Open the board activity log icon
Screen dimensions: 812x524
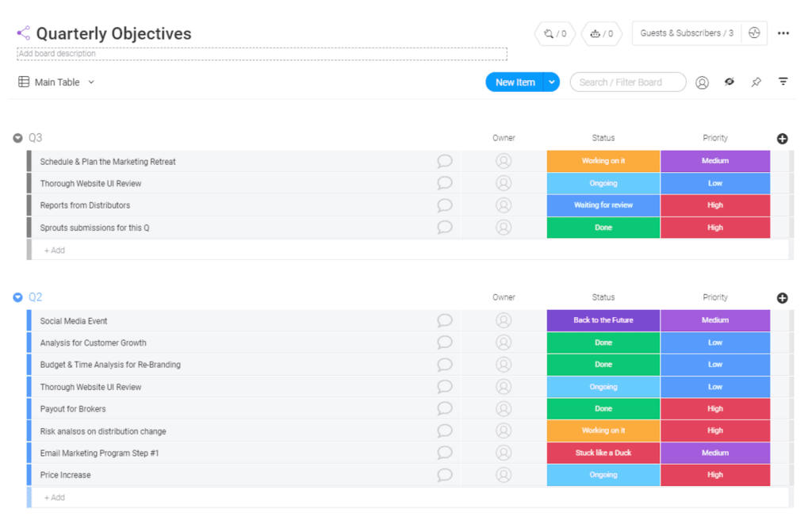754,33
